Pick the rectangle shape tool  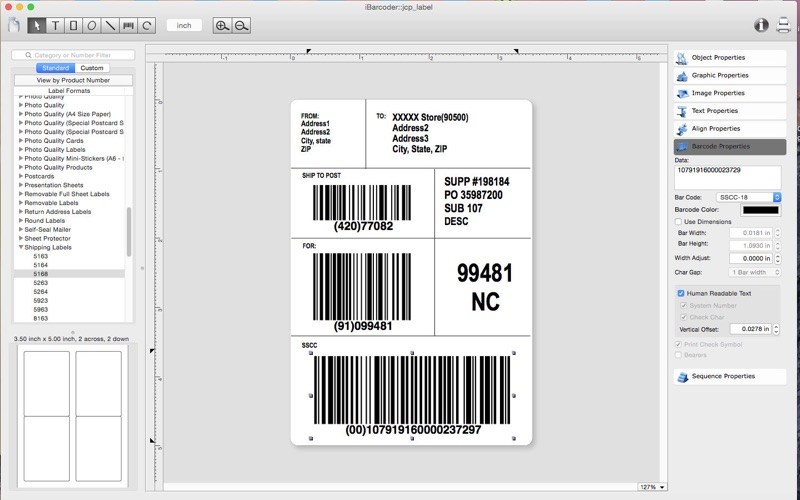73,25
